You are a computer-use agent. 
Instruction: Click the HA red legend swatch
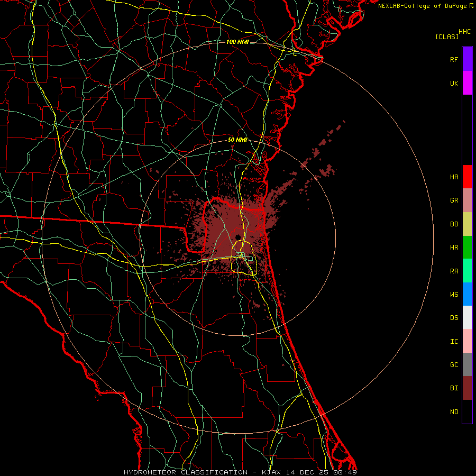pos(467,177)
